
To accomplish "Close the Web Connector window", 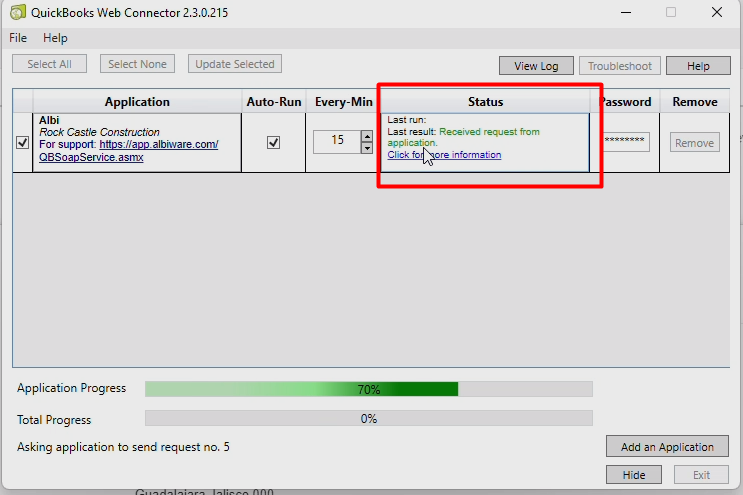I will tap(717, 12).
